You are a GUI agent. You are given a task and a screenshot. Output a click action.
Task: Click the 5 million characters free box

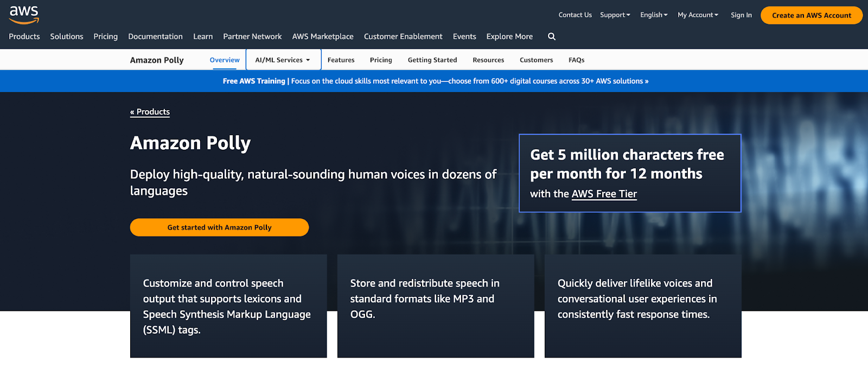click(x=630, y=173)
